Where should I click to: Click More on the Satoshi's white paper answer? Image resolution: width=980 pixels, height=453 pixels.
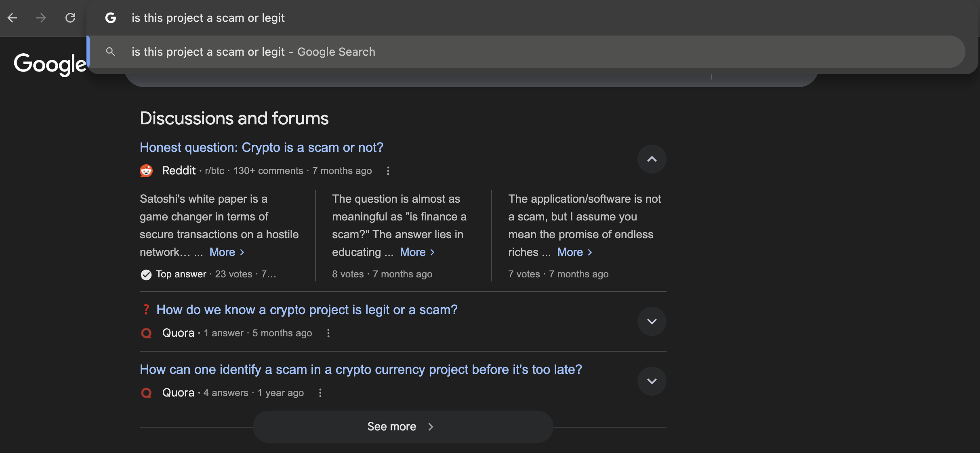pyautogui.click(x=227, y=252)
